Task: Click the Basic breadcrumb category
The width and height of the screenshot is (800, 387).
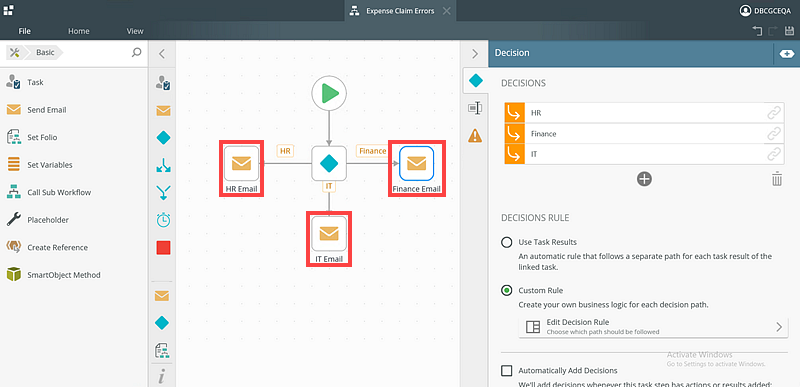Action: (x=45, y=52)
